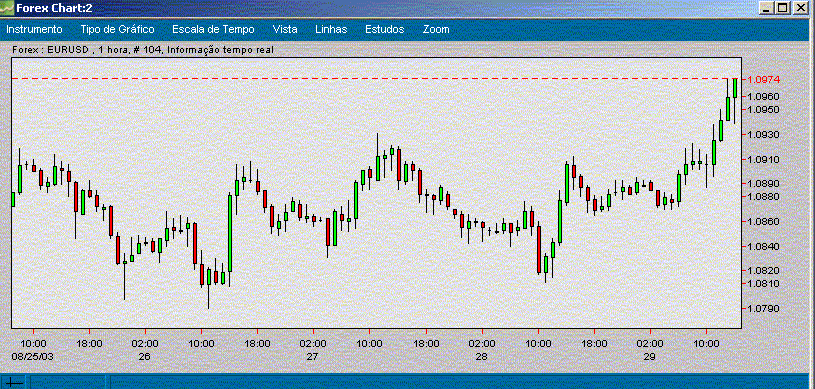Click the 1.0880 price axis label
Viewport: 815px width, 389px height.
coord(764,196)
